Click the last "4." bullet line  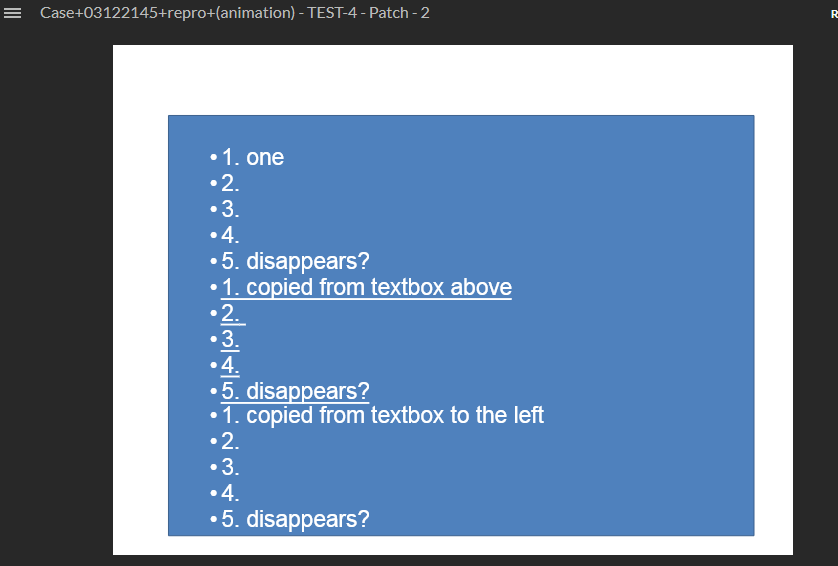tap(230, 494)
